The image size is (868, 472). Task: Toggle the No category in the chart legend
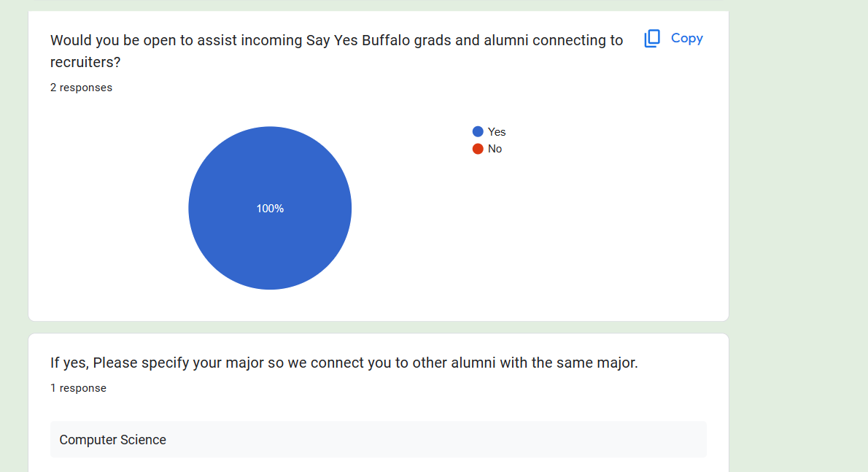[487, 149]
